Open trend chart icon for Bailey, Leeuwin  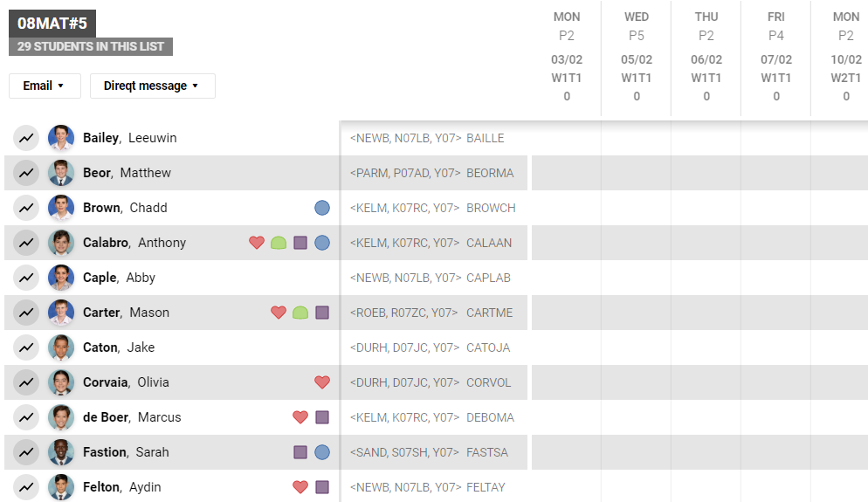[26, 138]
